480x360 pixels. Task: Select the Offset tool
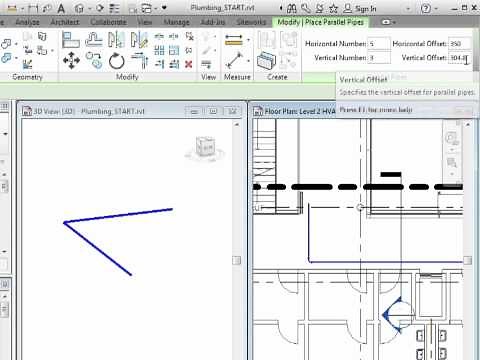pos(94,40)
